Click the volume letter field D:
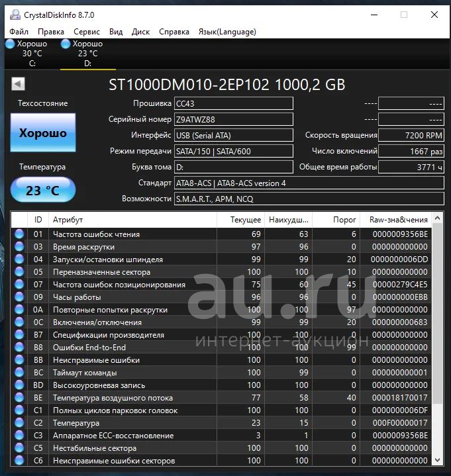 point(234,167)
